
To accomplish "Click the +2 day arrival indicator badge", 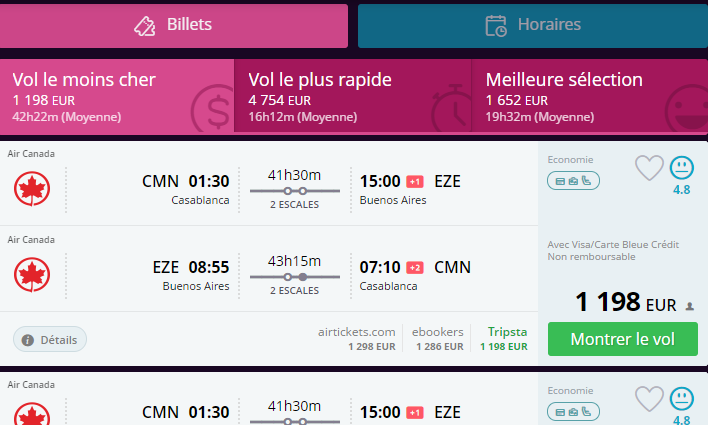I will click(x=415, y=268).
